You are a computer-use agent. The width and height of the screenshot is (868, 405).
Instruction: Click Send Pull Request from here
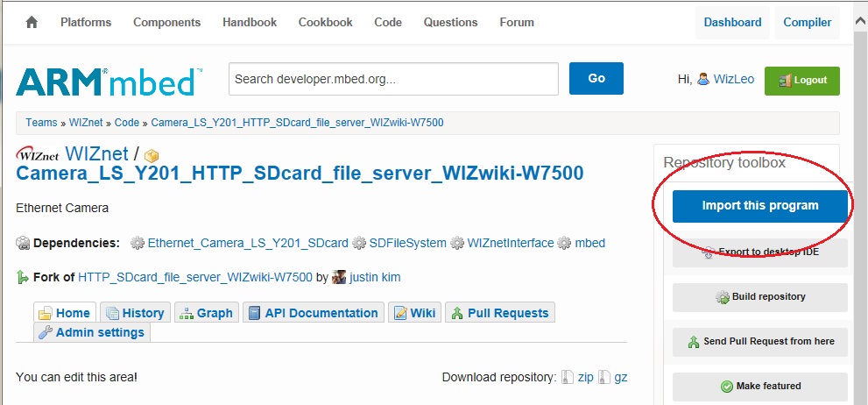pos(760,342)
